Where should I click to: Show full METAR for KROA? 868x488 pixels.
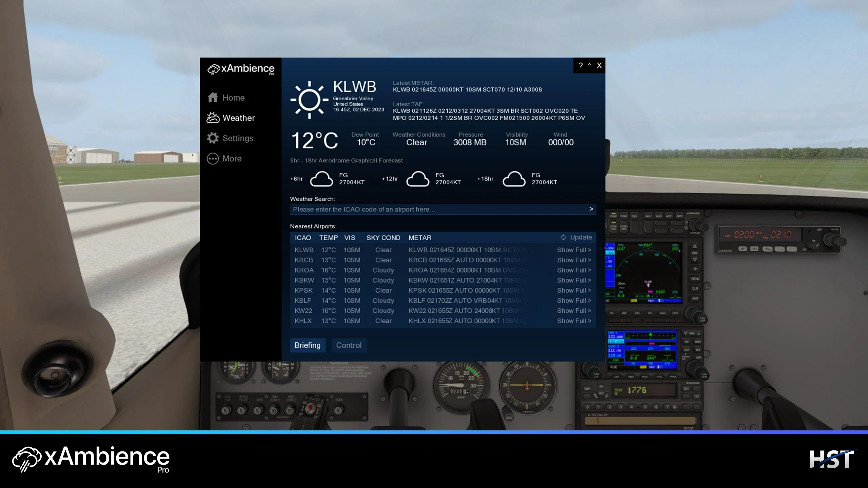point(574,270)
